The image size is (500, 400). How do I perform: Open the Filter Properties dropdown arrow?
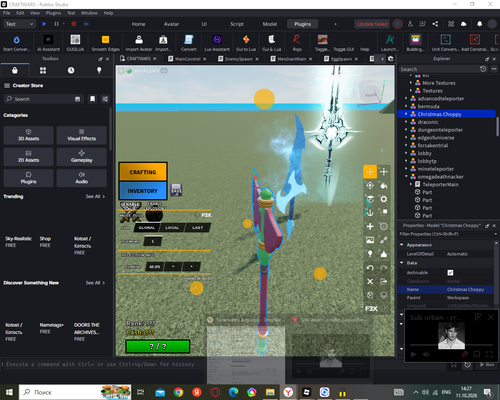click(x=495, y=234)
